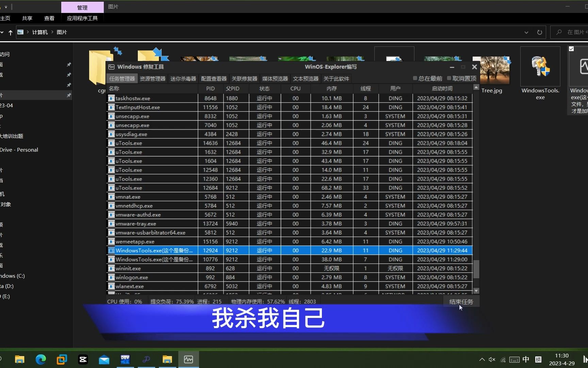This screenshot has height=368, width=588.
Task: Open the Mail app from taskbar
Action: click(104, 359)
